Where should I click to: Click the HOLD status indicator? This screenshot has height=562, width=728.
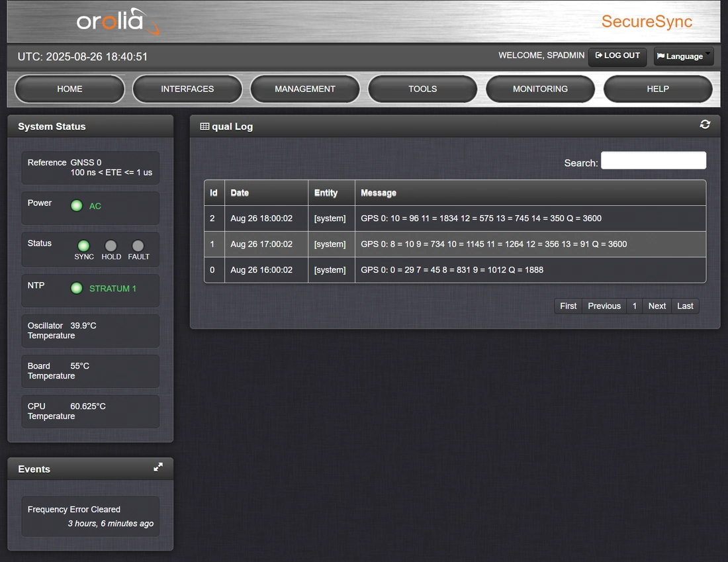(x=111, y=245)
